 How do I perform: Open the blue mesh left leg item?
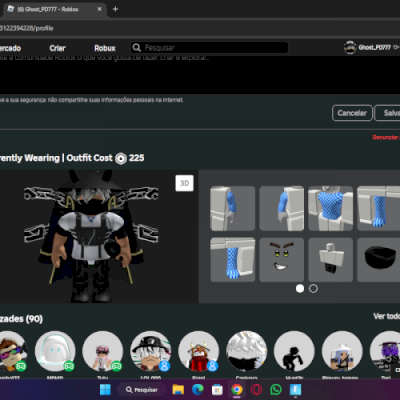tap(379, 208)
